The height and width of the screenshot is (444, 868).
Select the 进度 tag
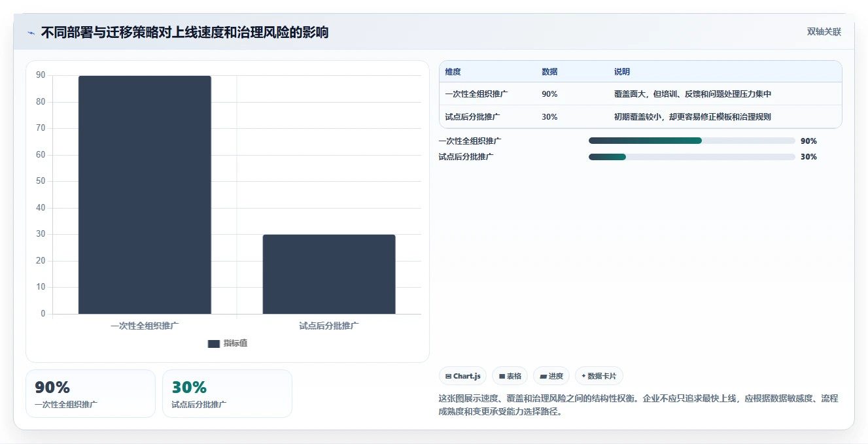click(551, 376)
